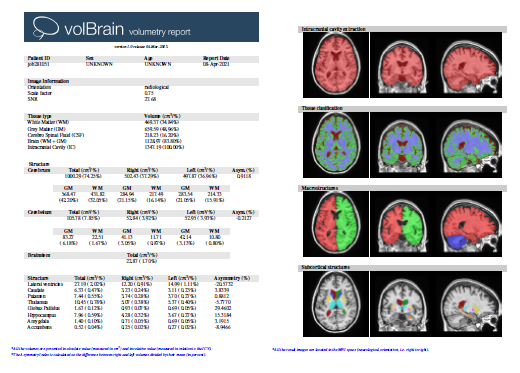Select the volBrain volumetry report banner title

pyautogui.click(x=127, y=30)
